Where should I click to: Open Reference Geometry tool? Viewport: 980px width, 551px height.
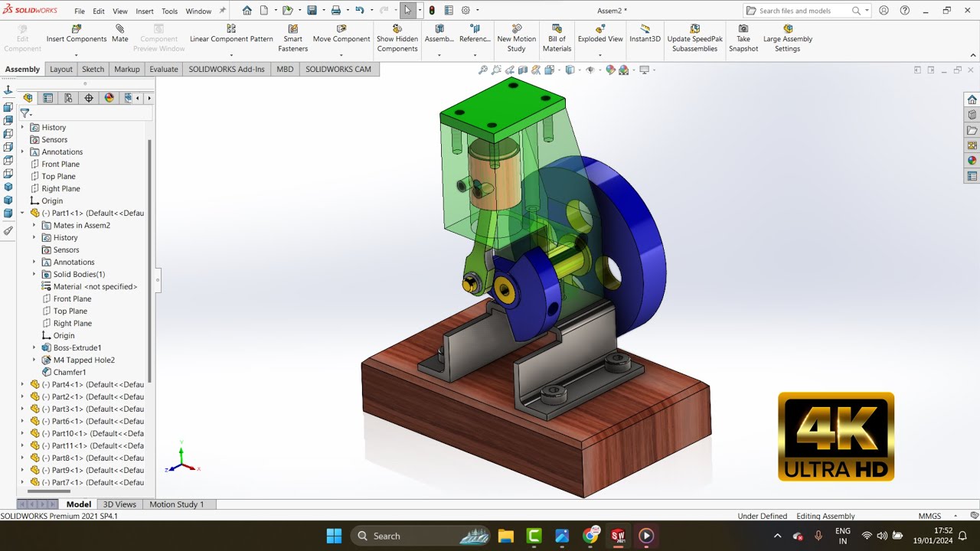click(x=475, y=34)
